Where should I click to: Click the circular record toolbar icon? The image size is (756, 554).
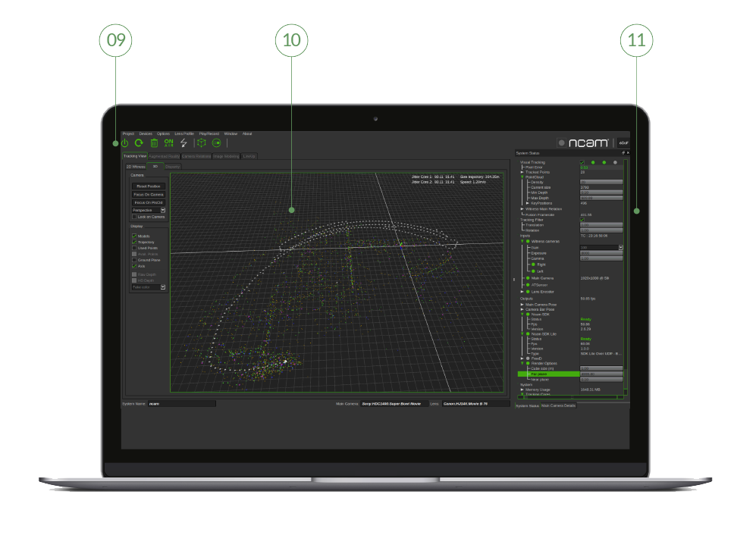coord(216,142)
